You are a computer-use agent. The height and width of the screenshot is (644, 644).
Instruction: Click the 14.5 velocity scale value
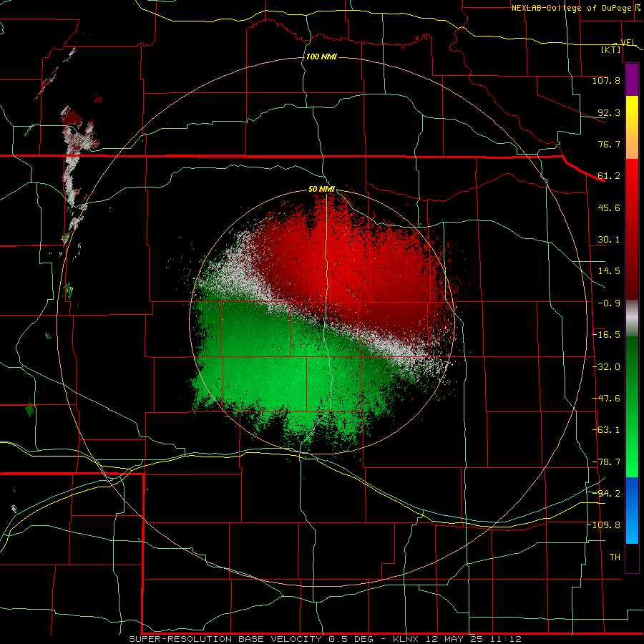coord(609,271)
